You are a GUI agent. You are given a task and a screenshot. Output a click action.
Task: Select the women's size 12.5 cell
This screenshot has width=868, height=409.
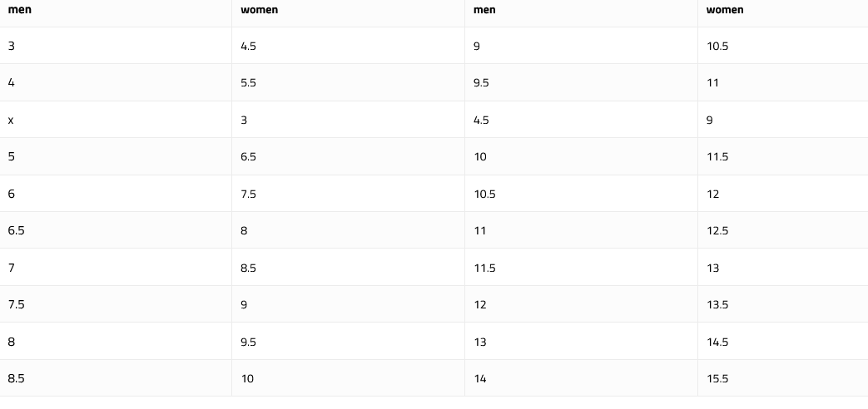click(x=717, y=230)
